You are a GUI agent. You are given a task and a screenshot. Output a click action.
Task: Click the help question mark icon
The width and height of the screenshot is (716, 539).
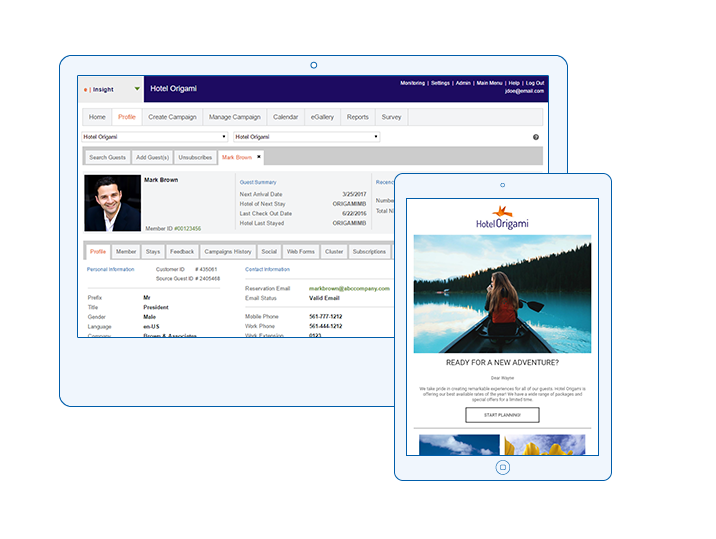pos(536,137)
